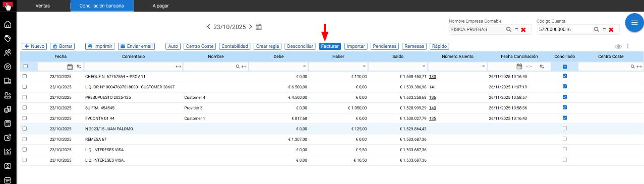Search Código Cuenta with magnifier icon
The width and height of the screenshot is (644, 184).
tap(597, 30)
